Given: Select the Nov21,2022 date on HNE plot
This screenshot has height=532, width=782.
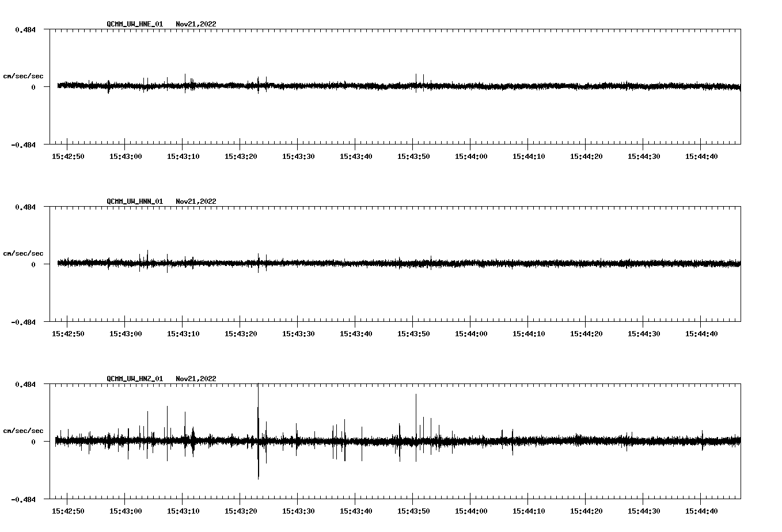Looking at the screenshot, I should click(196, 24).
